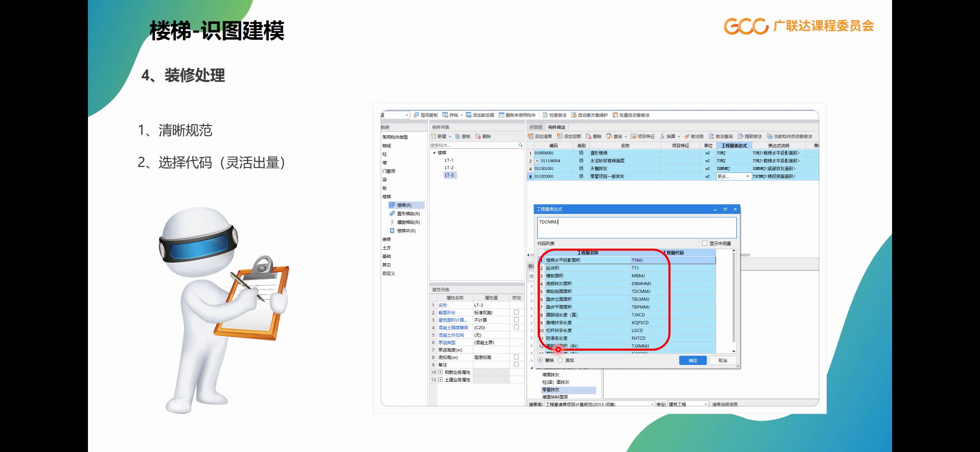Viewport: 980px width, 452px height.
Task: Select the 替换 radio button
Action: (x=540, y=360)
